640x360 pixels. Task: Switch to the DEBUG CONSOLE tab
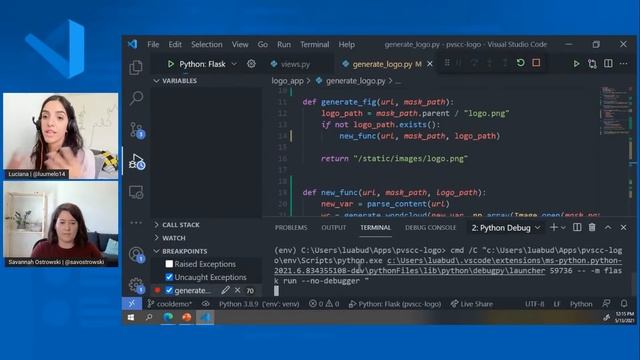[x=430, y=228]
